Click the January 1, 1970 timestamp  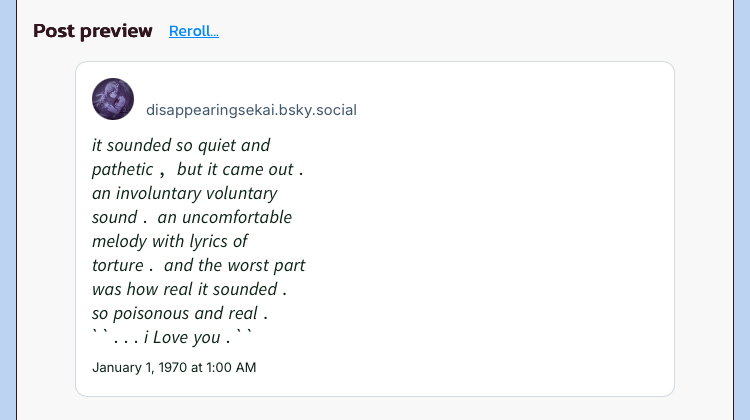(x=174, y=367)
